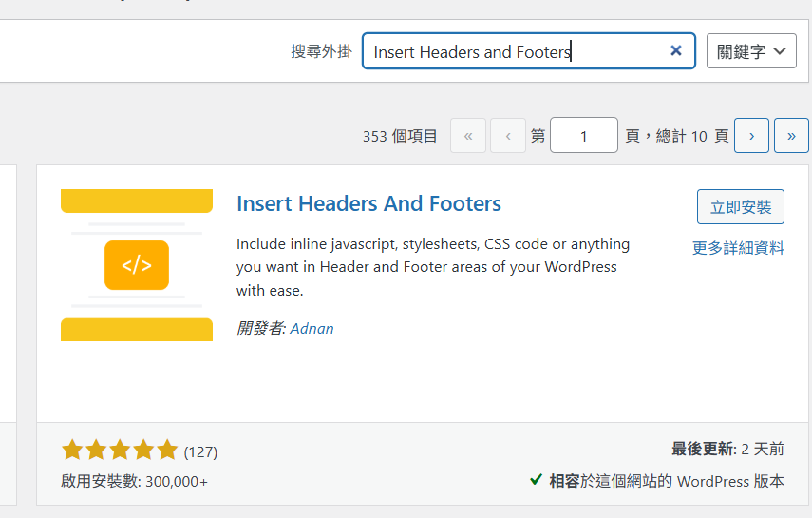Viewport: 812px width, 518px height.
Task: Go to the next results page
Action: point(751,136)
